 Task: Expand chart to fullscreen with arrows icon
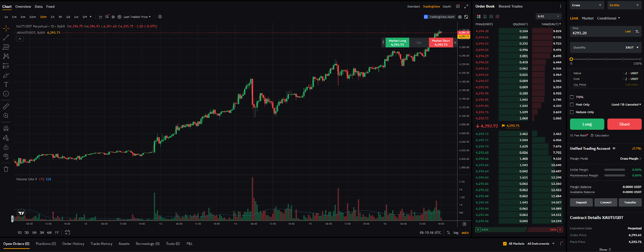[x=466, y=6]
